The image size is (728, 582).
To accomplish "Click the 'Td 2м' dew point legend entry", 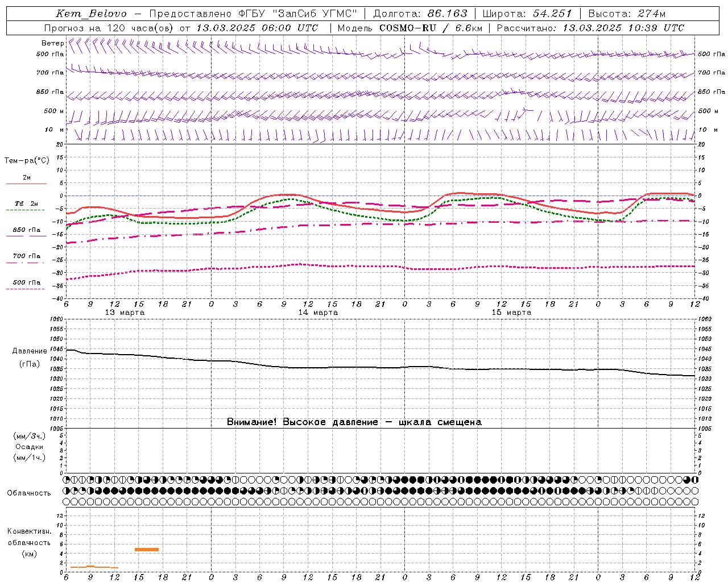I will [26, 203].
